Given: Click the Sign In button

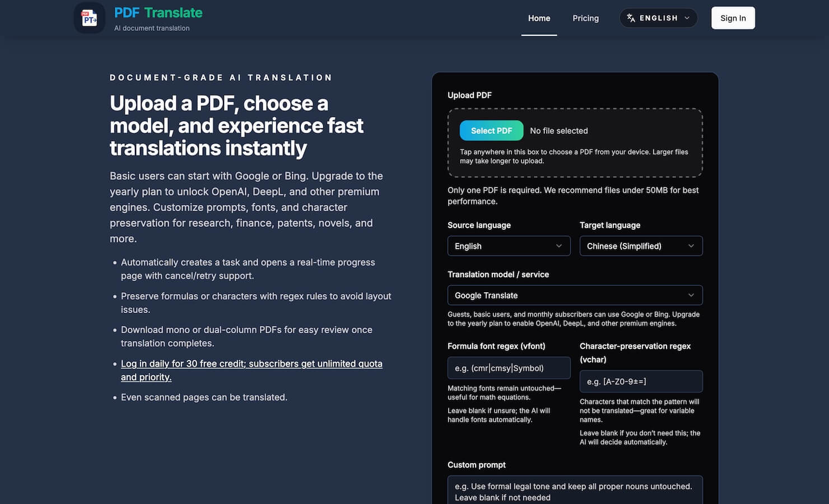Looking at the screenshot, I should coord(733,17).
